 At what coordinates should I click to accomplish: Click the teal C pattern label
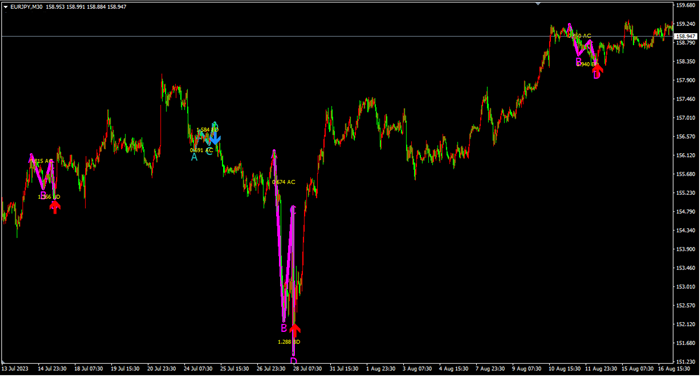pos(209,152)
